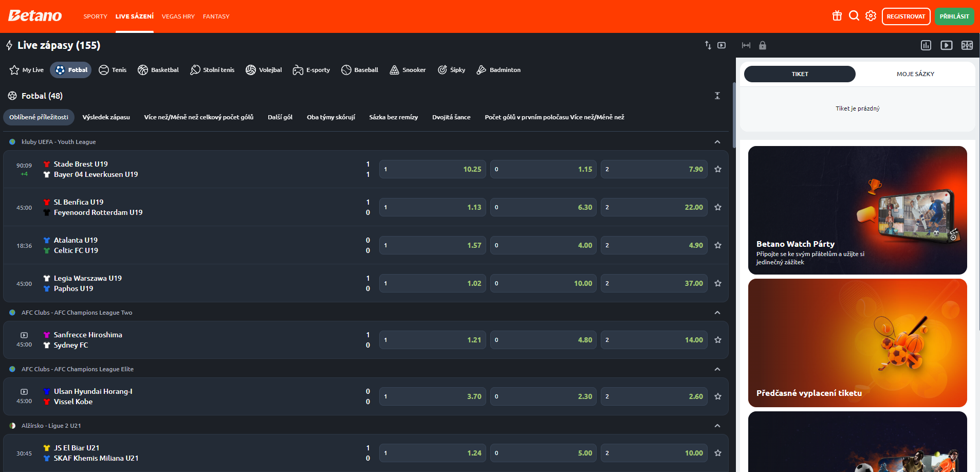This screenshot has height=472, width=980.
Task: Open the scoreboard view icon
Action: (967, 45)
